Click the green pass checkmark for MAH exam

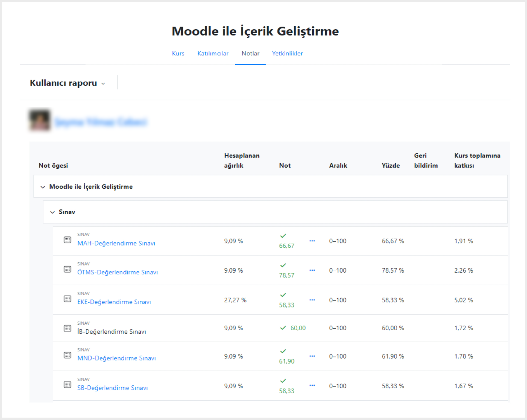(283, 236)
